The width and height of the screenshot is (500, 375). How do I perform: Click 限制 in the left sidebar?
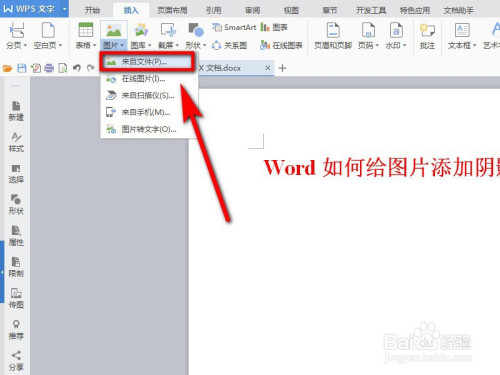click(x=16, y=267)
